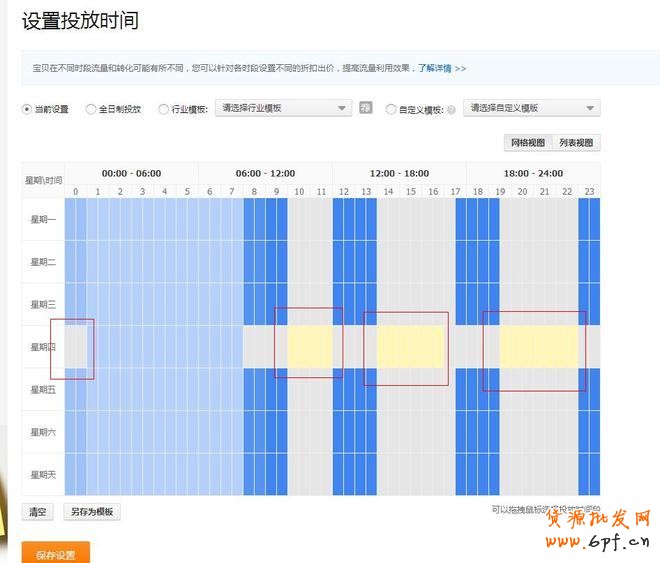This screenshot has height=563, width=660.
Task: Click the 00:00 - 06:00 column header
Action: 131,173
